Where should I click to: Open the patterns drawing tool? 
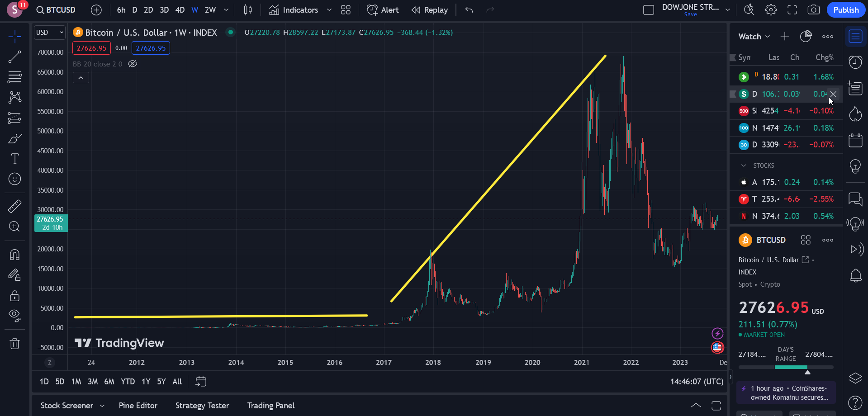coord(14,97)
